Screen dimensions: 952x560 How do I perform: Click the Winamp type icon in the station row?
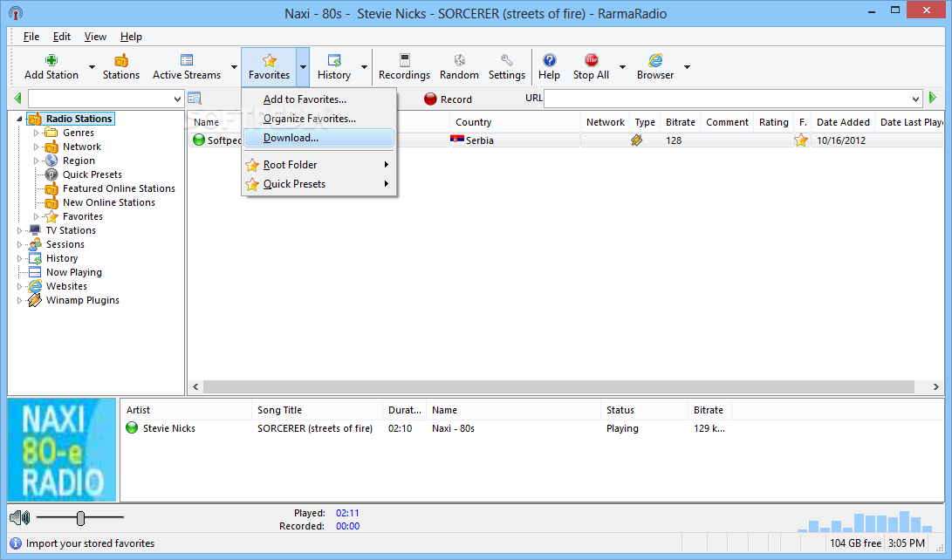[636, 140]
